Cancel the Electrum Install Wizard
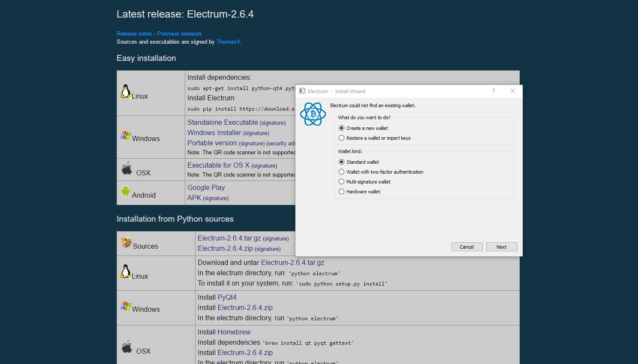Image resolution: width=638 pixels, height=364 pixels. point(467,247)
